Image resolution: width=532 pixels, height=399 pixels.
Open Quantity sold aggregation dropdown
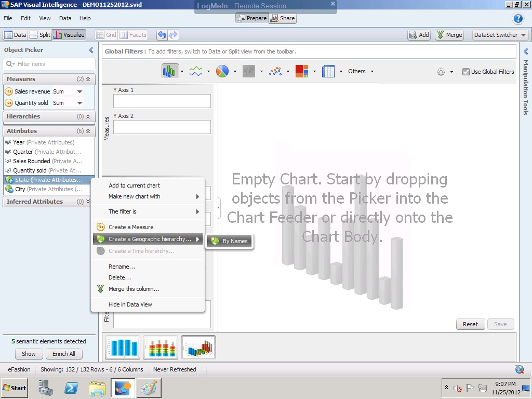(79, 103)
